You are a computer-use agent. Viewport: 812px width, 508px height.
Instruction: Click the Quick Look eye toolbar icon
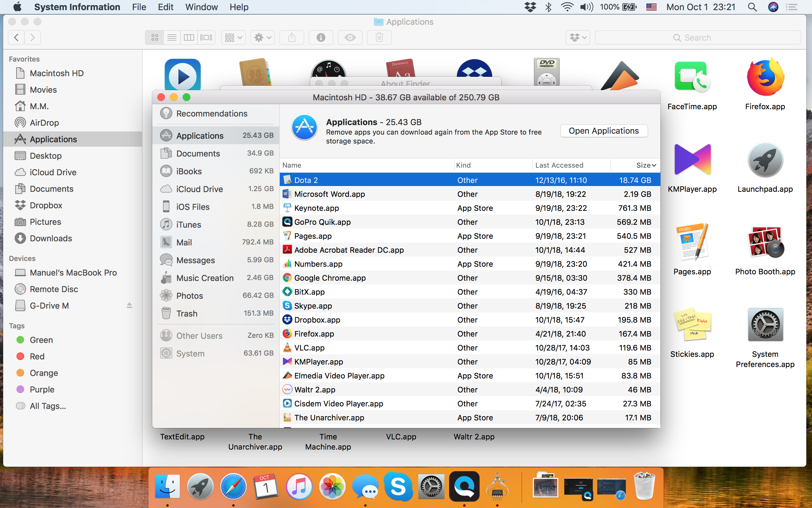pos(350,37)
